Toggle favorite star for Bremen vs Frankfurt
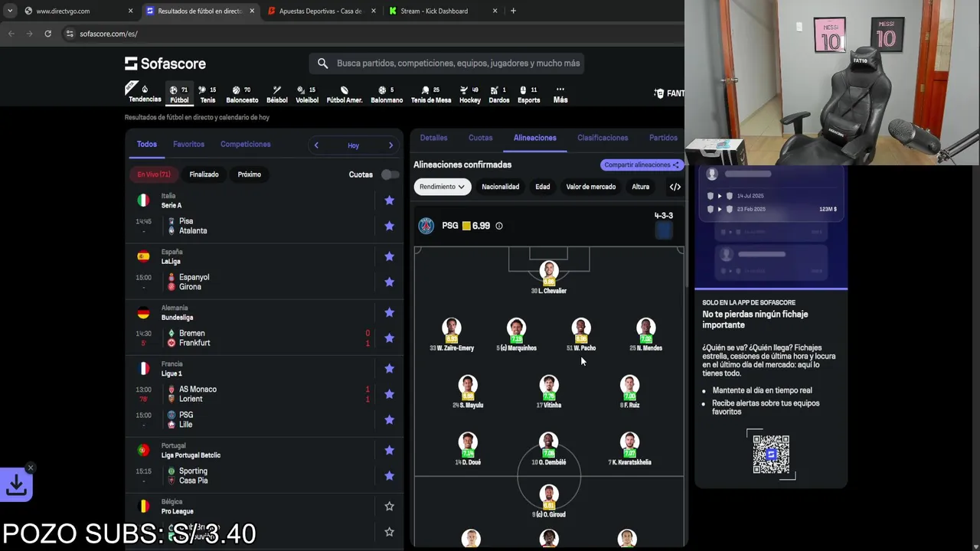Viewport: 980px width, 551px height. pyautogui.click(x=389, y=338)
